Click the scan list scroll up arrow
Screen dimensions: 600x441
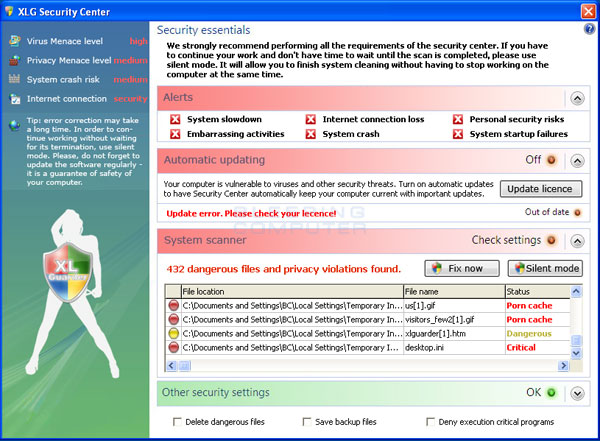(576, 292)
